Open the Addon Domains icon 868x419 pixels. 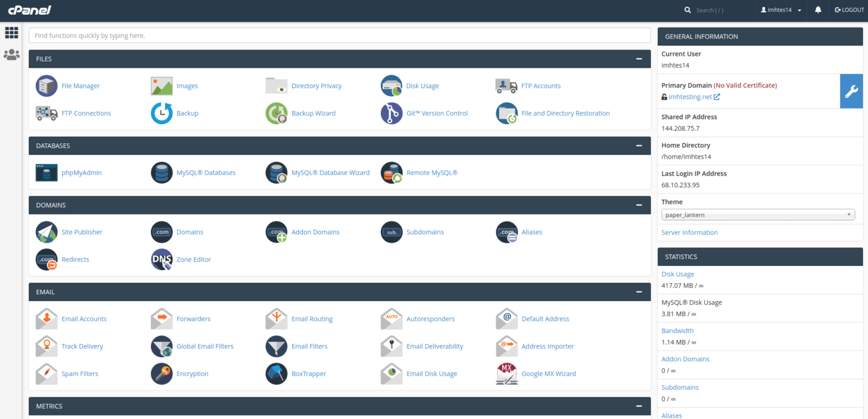276,232
